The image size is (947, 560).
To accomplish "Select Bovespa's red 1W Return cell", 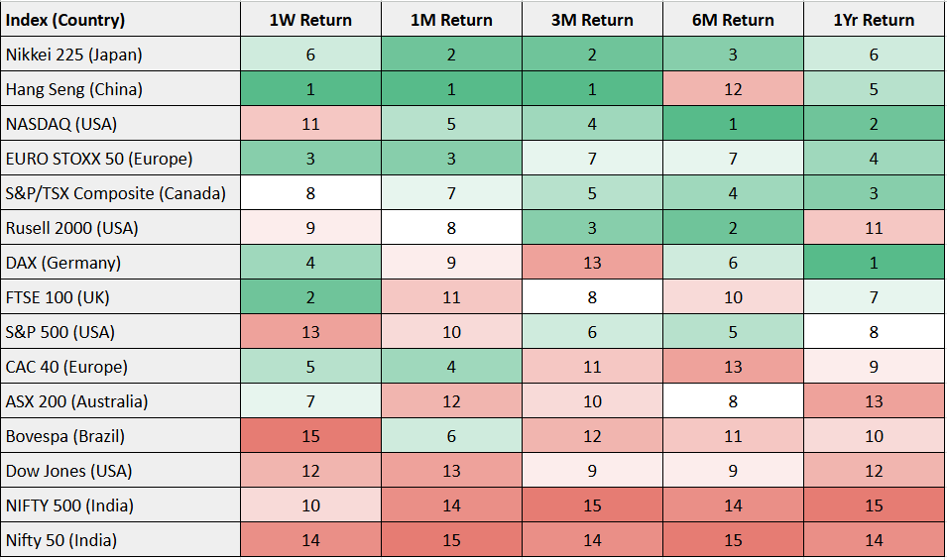I will click(x=310, y=436).
